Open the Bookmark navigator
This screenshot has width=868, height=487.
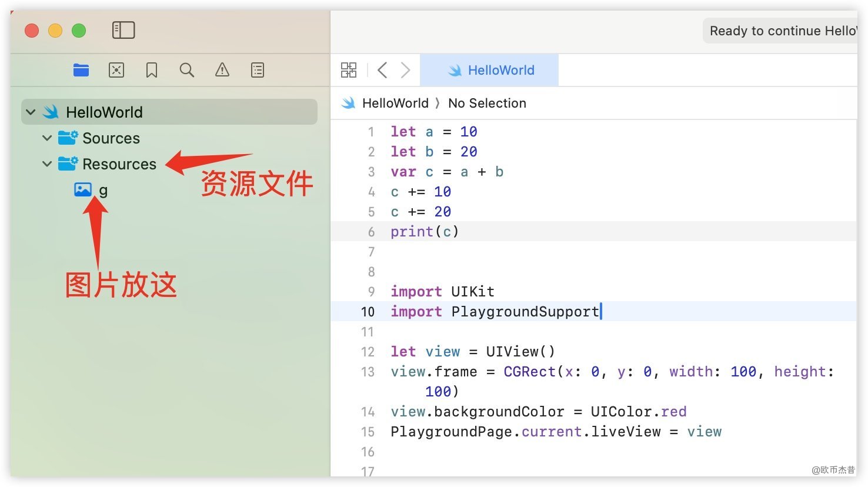pyautogui.click(x=152, y=71)
